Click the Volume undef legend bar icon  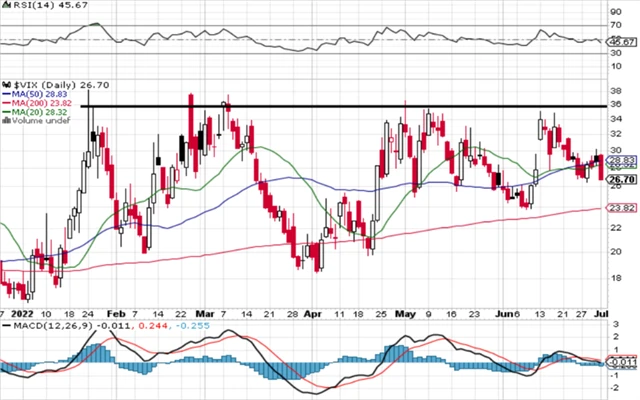pyautogui.click(x=6, y=122)
